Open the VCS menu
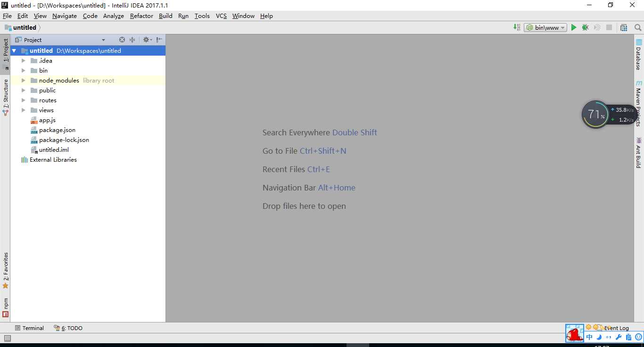This screenshot has height=347, width=644. [221, 16]
